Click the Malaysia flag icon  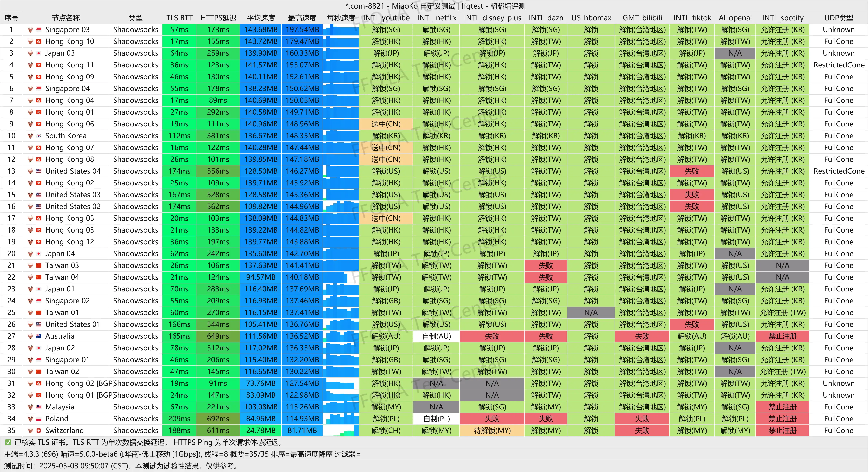pos(39,407)
